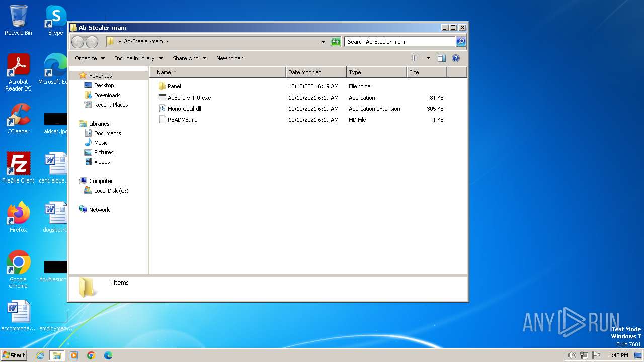This screenshot has width=644, height=362.
Task: Click the Action Center flag icon
Action: coord(597,355)
